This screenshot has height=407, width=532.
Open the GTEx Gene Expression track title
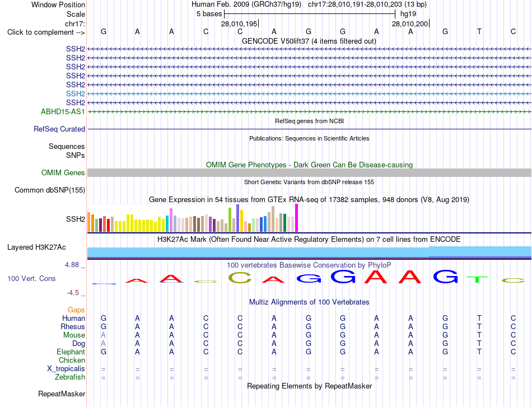pos(309,199)
